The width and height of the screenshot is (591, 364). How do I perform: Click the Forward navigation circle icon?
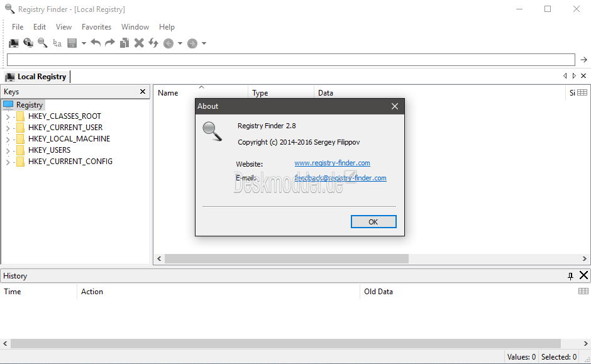192,43
